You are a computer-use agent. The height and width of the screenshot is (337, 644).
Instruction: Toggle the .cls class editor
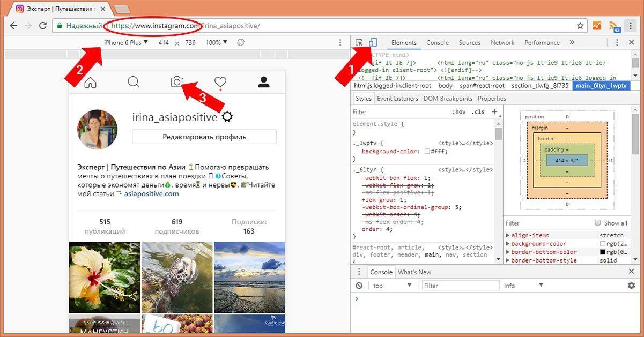click(x=477, y=112)
